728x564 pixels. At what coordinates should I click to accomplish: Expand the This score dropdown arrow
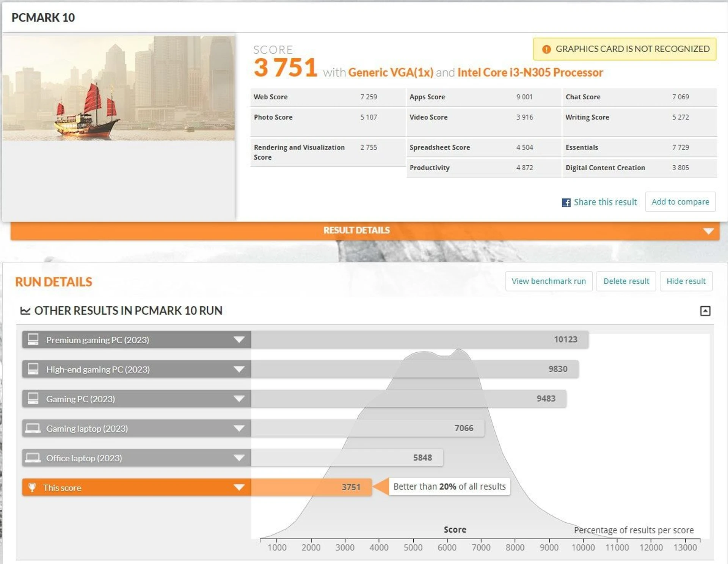pyautogui.click(x=239, y=487)
